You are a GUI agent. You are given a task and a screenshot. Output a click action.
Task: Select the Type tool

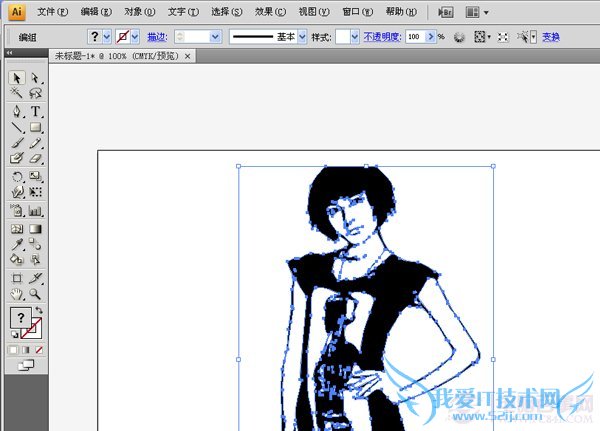(35, 111)
